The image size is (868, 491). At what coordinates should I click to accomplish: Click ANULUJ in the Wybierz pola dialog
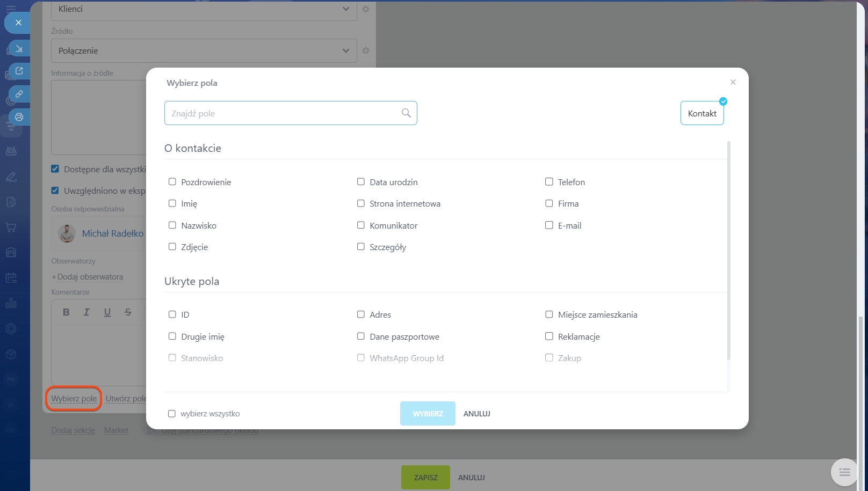[x=477, y=414]
